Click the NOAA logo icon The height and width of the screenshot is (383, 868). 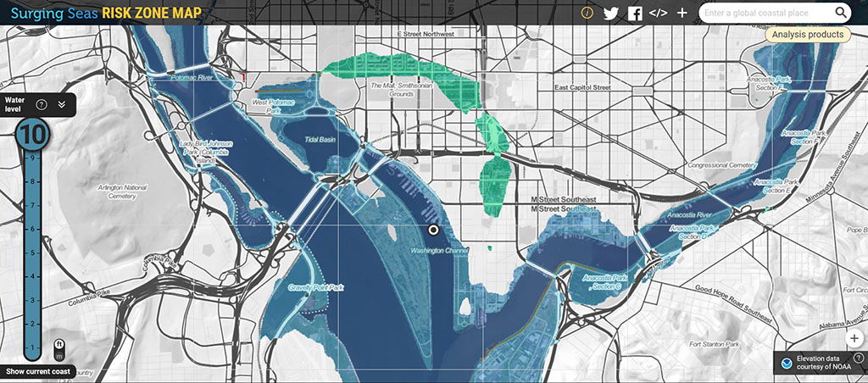(787, 364)
